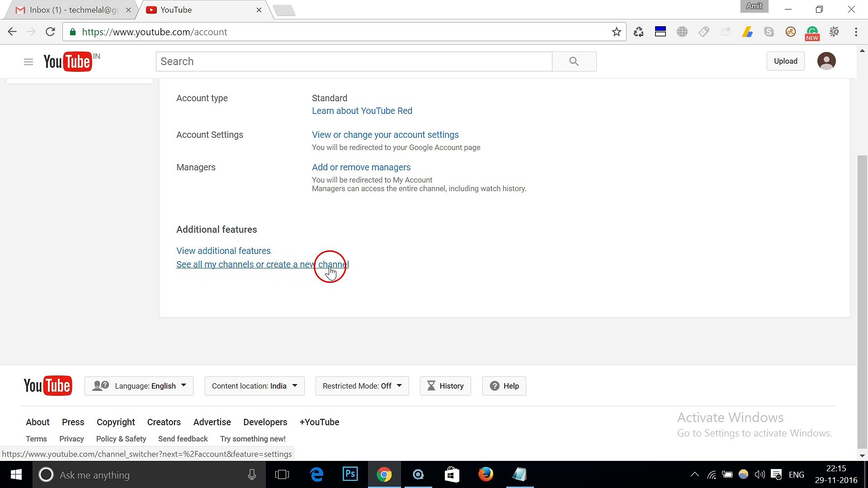
Task: Open the Help menu in footer
Action: [x=504, y=386]
